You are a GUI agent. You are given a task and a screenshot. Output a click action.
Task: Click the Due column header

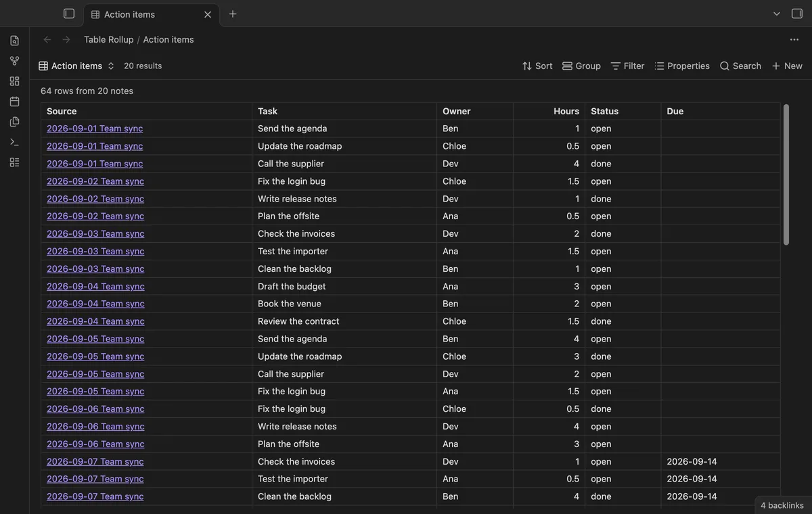click(720, 111)
